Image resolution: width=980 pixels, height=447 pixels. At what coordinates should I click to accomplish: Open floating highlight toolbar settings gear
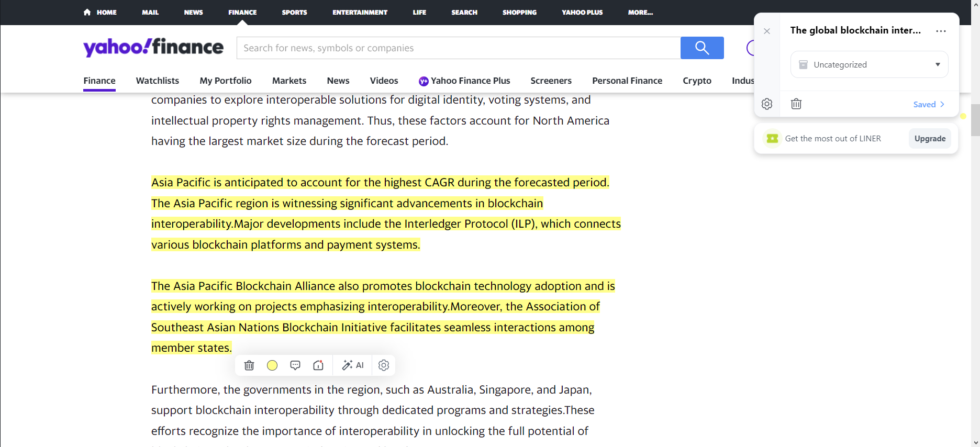(384, 365)
